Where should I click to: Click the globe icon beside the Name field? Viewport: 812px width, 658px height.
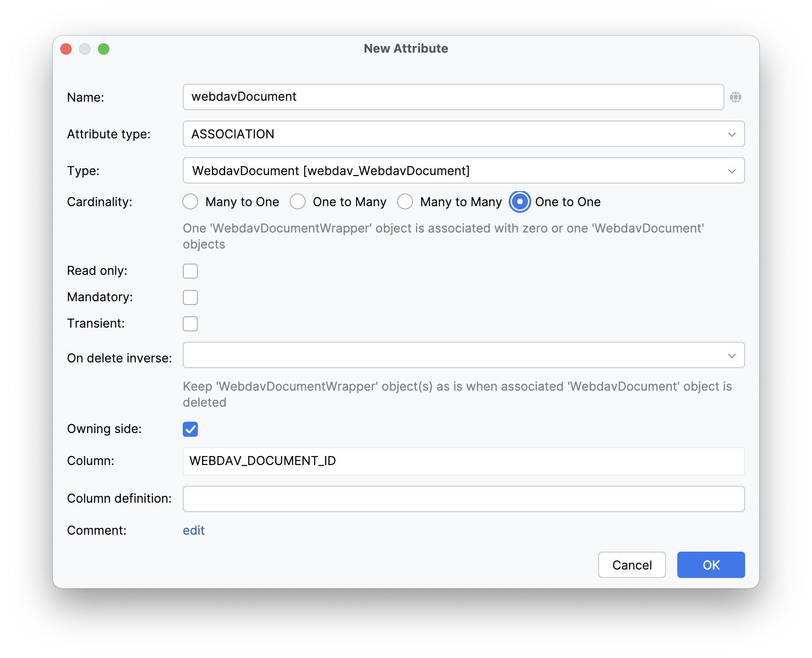point(736,97)
